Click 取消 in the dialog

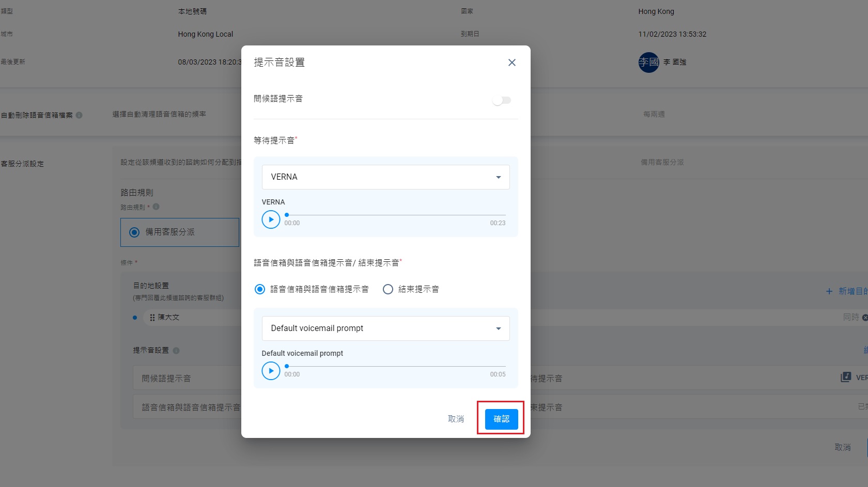(x=456, y=419)
